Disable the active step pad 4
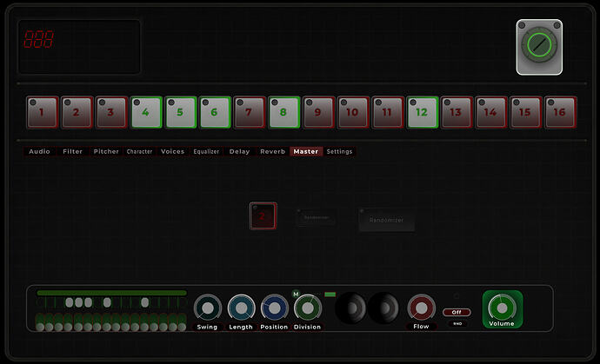This screenshot has width=600, height=364. pos(146,112)
